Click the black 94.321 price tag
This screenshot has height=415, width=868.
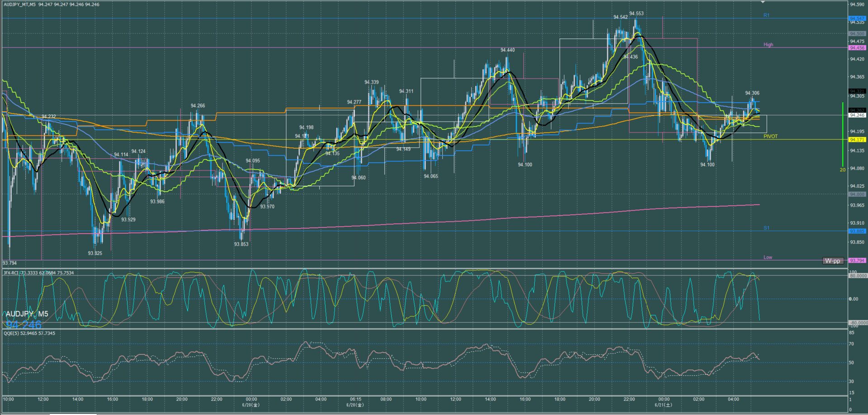pyautogui.click(x=857, y=91)
